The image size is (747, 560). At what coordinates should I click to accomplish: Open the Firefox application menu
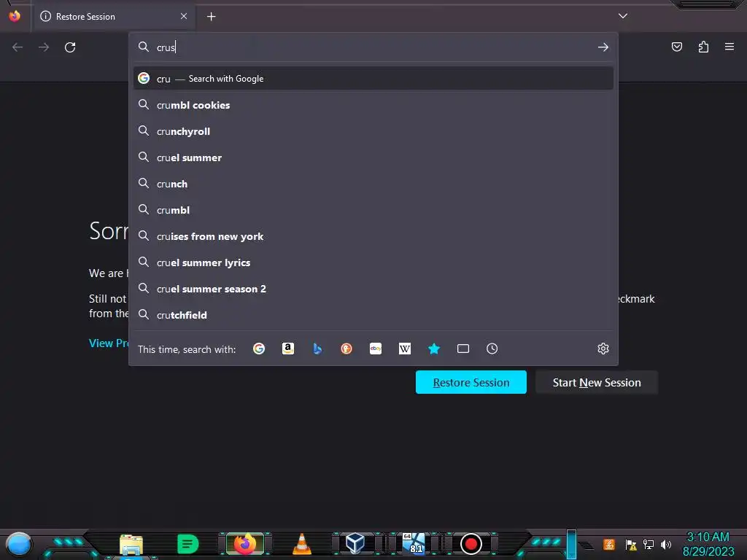click(729, 47)
